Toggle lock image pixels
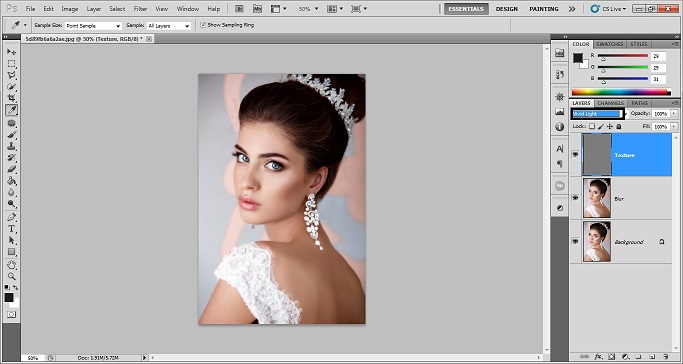 [601, 126]
